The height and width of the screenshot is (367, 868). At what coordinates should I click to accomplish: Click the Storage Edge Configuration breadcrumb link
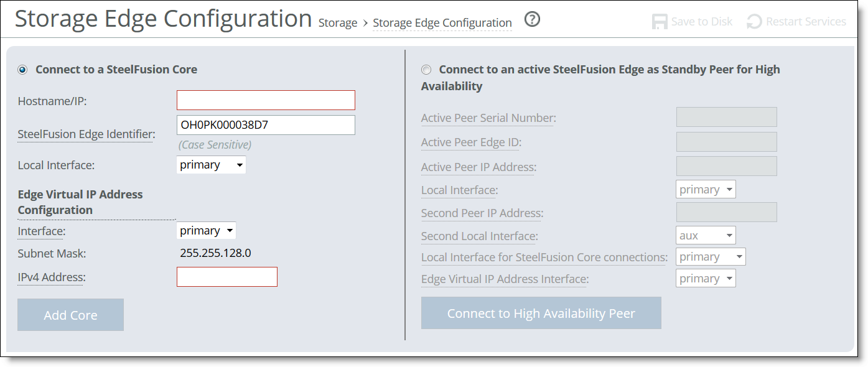coord(442,22)
